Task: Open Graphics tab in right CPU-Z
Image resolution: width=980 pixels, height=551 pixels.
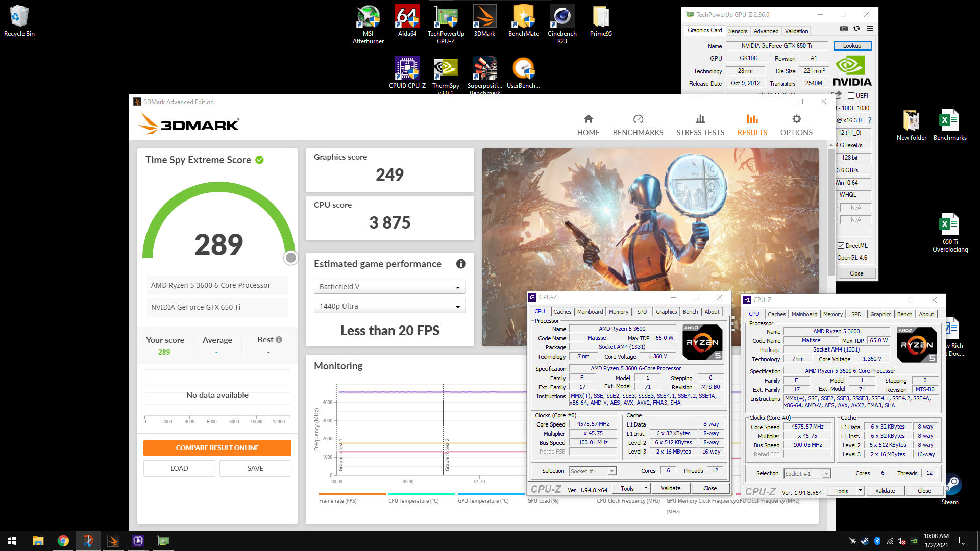Action: [x=881, y=314]
